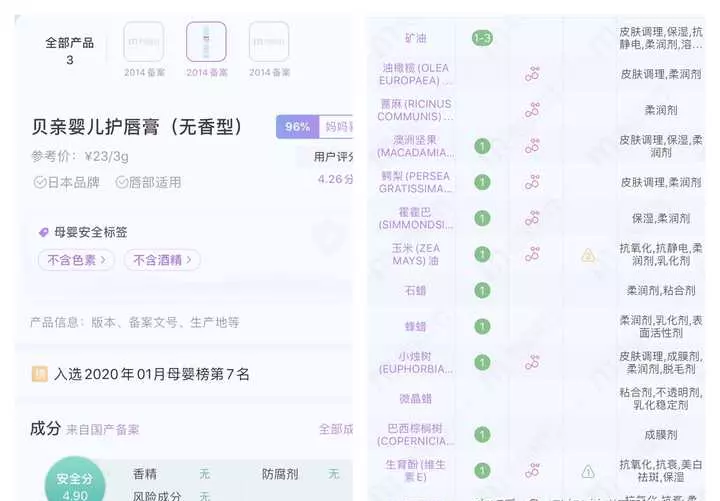
Task: Select the highlighted middle product thumbnail
Action: (x=206, y=42)
